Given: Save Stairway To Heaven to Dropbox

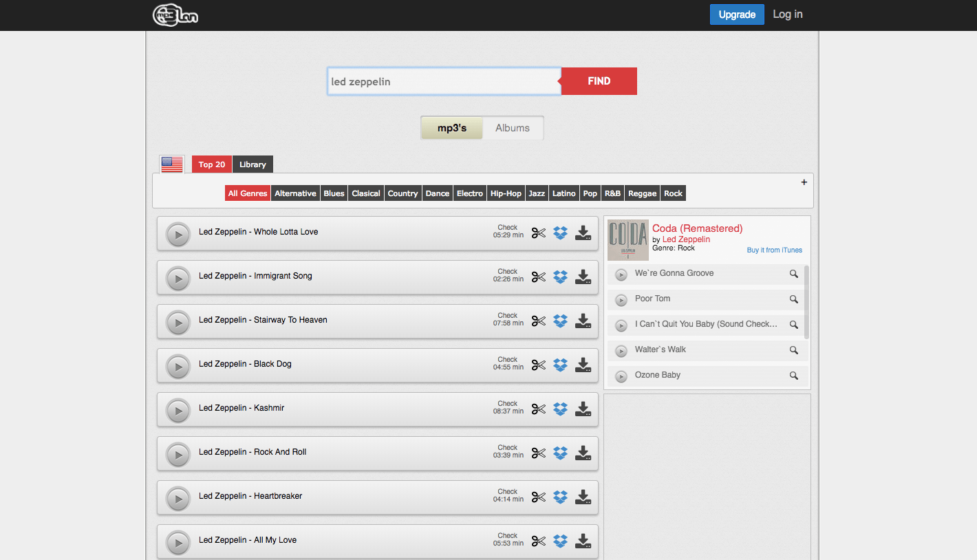Looking at the screenshot, I should point(561,321).
